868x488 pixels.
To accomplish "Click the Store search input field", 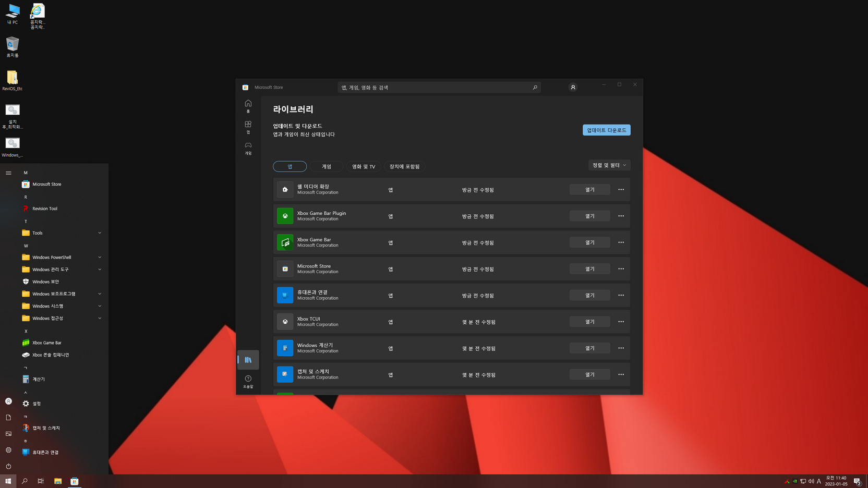I will [x=439, y=87].
